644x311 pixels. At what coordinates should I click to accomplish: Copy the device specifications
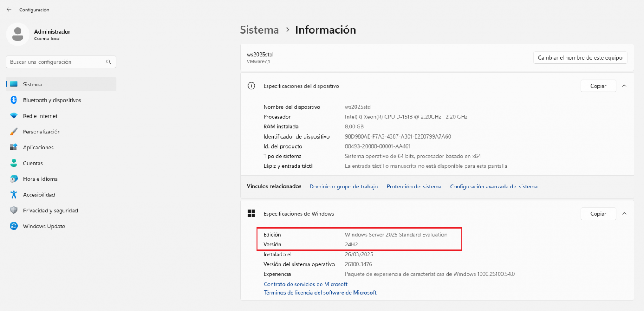coord(598,86)
